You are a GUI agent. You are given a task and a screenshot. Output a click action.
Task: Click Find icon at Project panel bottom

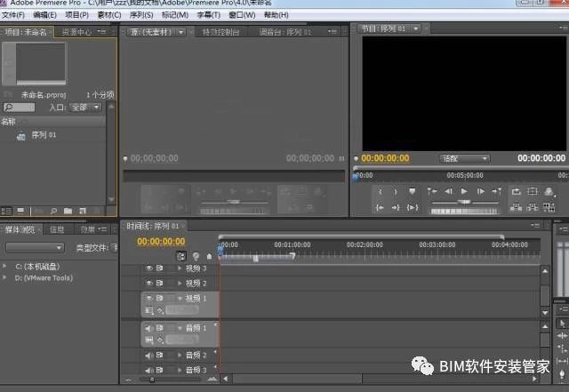tap(53, 211)
